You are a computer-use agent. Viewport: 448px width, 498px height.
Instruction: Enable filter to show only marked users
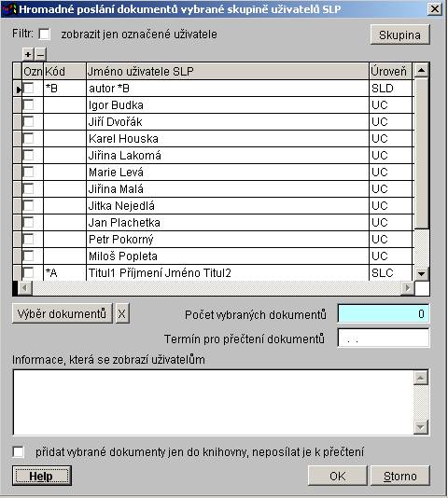(x=45, y=35)
